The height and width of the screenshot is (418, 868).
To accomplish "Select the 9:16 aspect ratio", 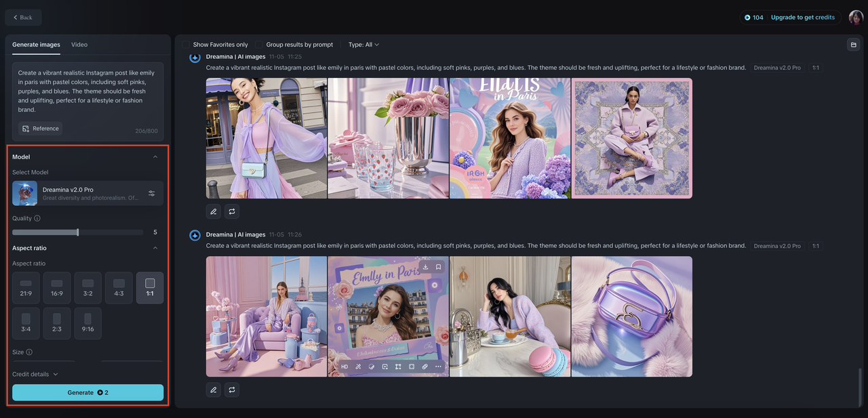I will click(x=88, y=323).
